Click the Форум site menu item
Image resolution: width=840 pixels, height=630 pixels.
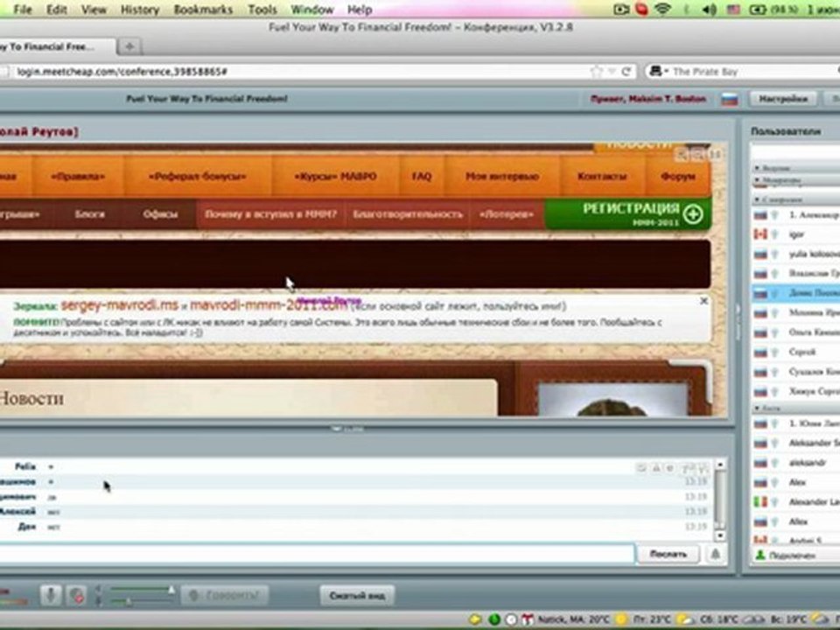[x=678, y=176]
